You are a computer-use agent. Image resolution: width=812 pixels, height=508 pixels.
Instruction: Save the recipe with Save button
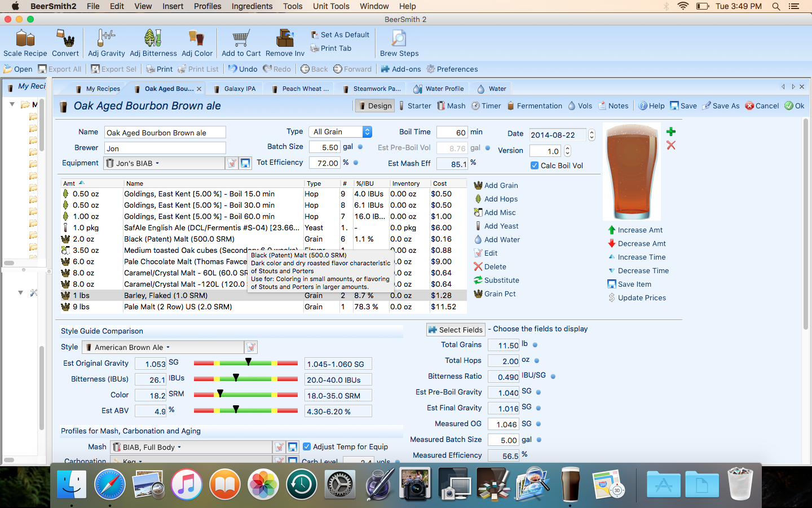tap(683, 106)
